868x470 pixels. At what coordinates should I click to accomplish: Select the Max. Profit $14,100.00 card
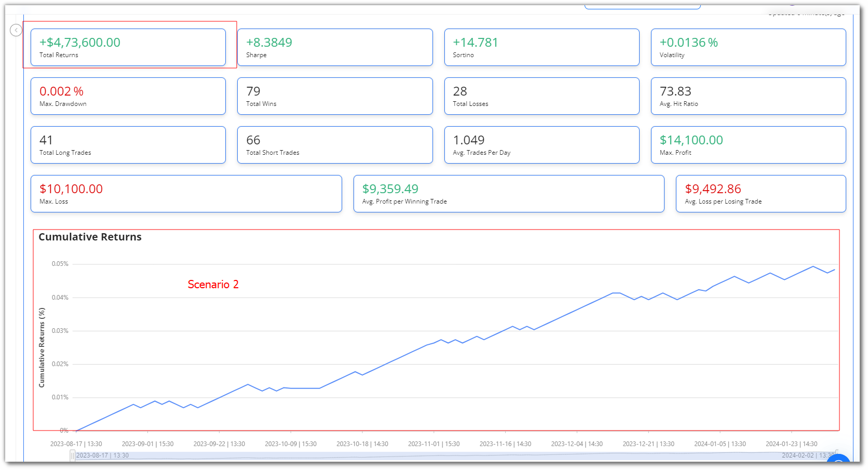(748, 145)
